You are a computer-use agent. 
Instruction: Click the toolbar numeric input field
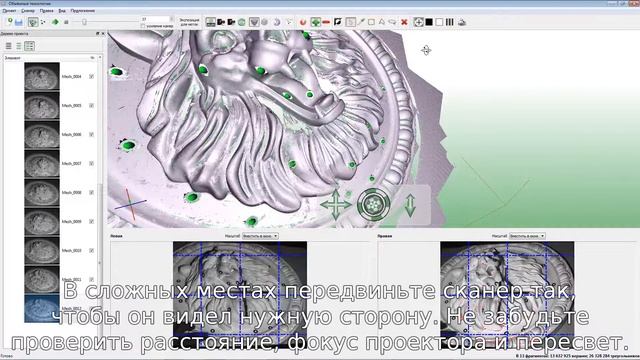pos(155,19)
